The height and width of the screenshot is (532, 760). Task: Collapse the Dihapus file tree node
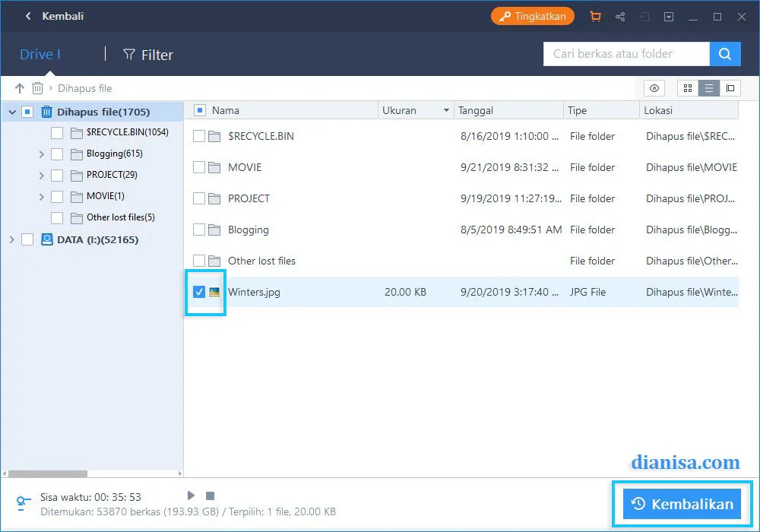coord(11,112)
